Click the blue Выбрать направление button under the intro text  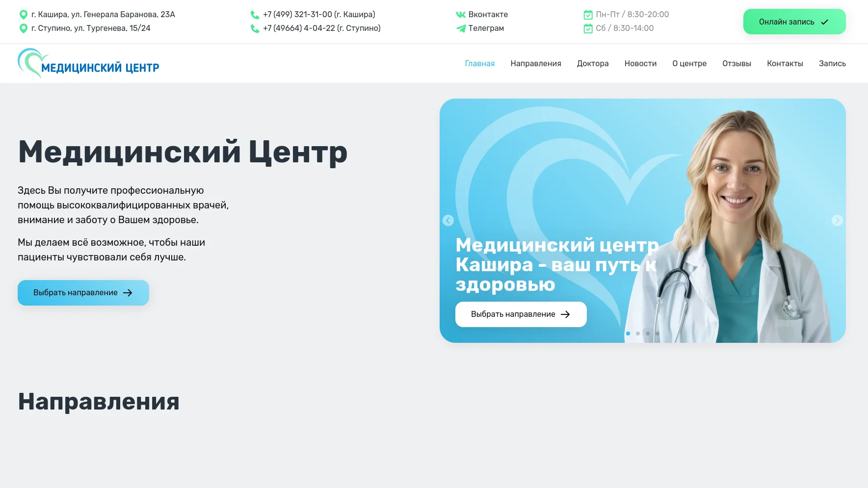83,293
